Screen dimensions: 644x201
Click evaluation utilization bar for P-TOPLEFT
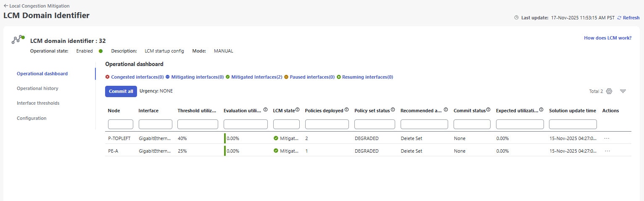[x=225, y=138]
